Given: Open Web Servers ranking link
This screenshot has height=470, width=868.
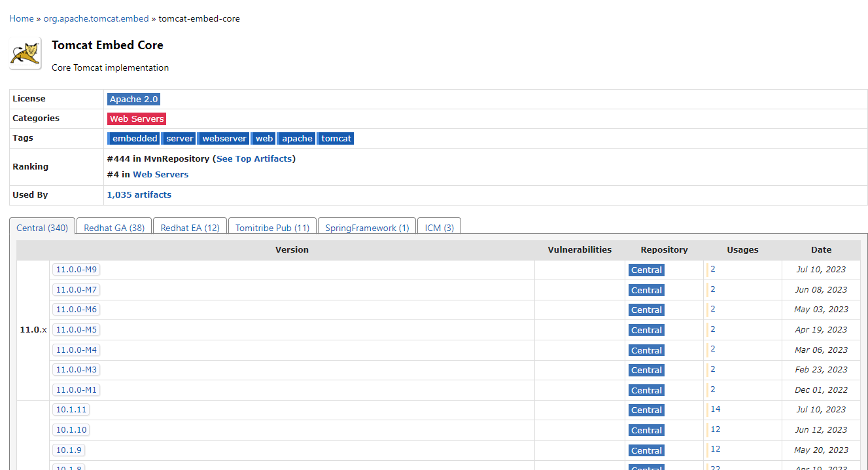Looking at the screenshot, I should coord(160,174).
